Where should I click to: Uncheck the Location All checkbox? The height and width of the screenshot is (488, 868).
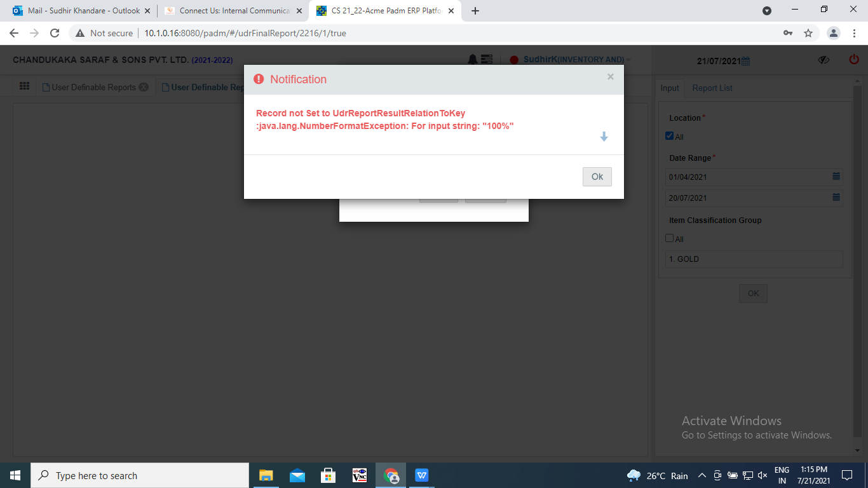point(669,136)
